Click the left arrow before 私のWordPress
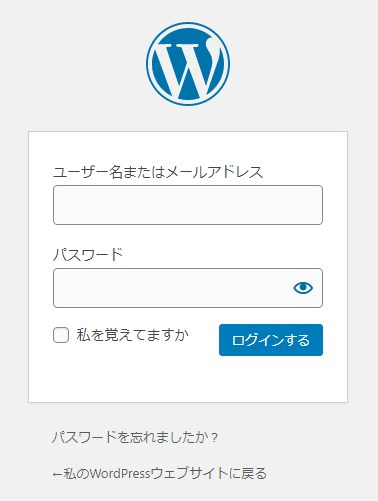 click(58, 474)
